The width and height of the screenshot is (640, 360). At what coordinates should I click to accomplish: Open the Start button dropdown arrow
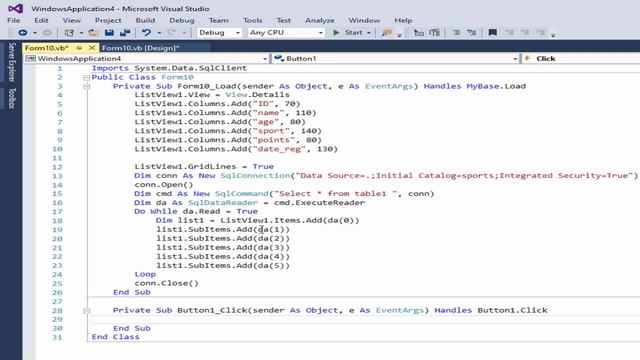369,33
